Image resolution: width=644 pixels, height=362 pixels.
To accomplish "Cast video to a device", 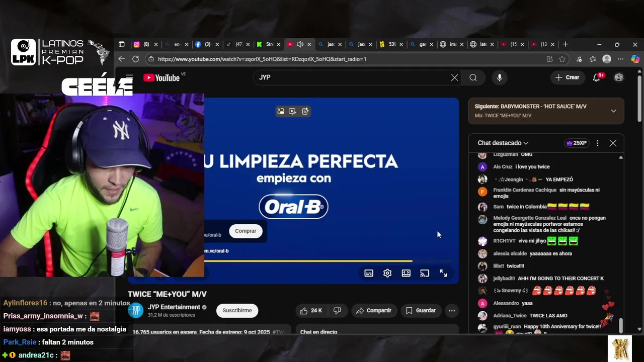I will (425, 273).
